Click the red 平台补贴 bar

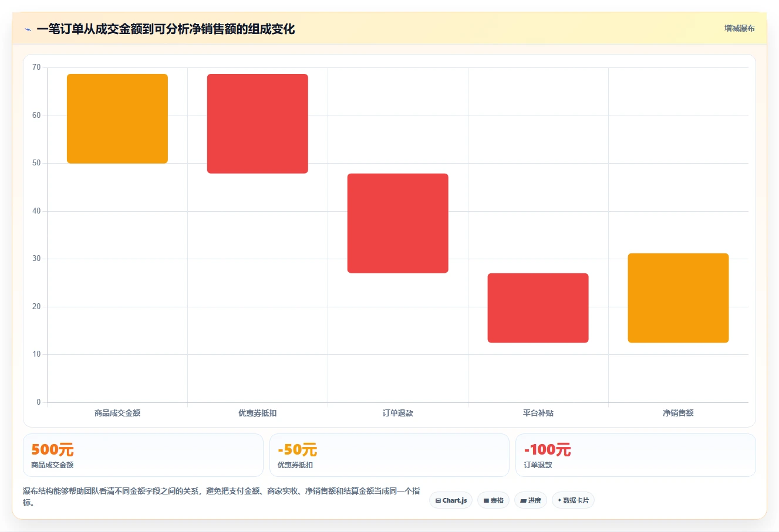click(538, 308)
